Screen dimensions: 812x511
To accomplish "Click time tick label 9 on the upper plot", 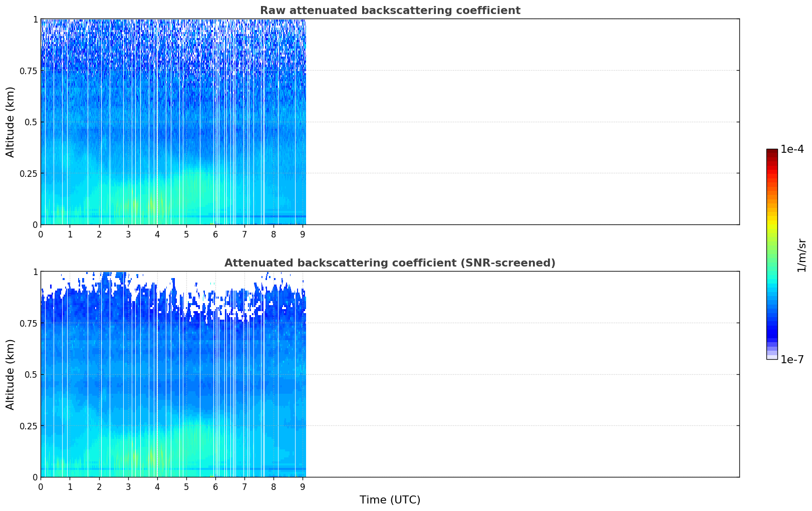I will tap(303, 234).
